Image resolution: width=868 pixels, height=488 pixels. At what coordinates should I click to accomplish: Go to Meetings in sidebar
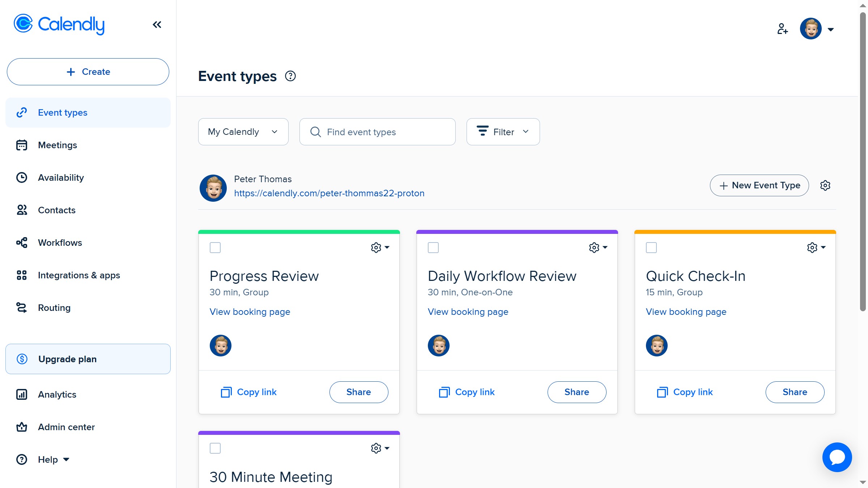coord(58,145)
